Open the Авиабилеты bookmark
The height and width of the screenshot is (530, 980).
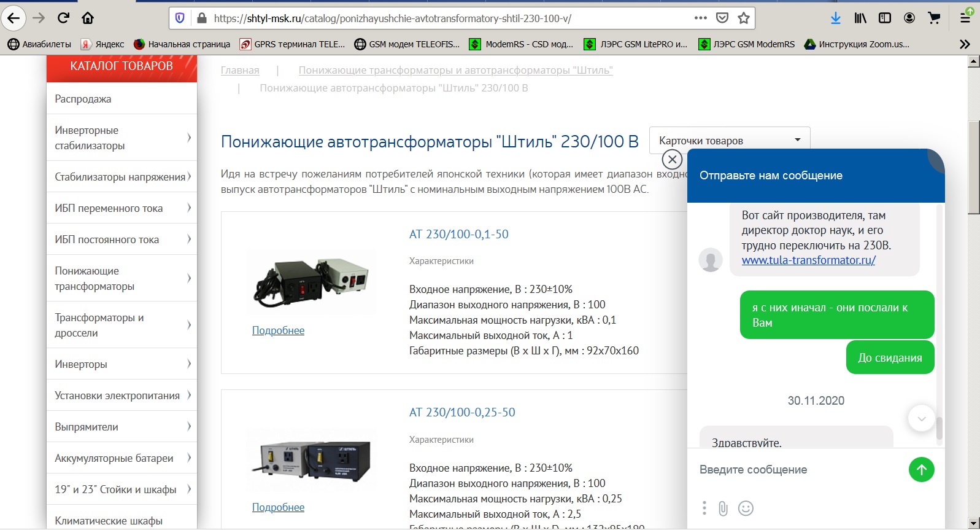[x=39, y=44]
